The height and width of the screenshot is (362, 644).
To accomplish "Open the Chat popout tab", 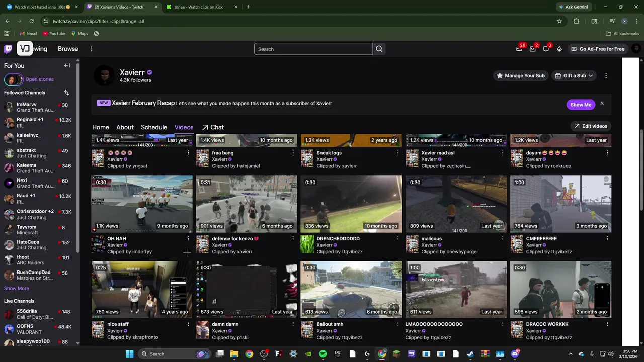I will (x=213, y=127).
